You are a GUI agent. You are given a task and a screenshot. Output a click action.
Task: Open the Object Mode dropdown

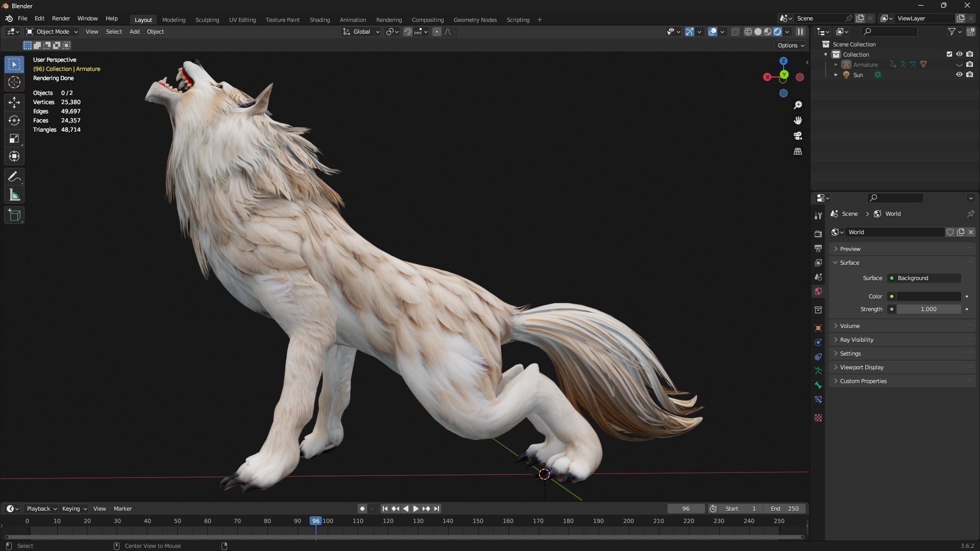point(52,32)
